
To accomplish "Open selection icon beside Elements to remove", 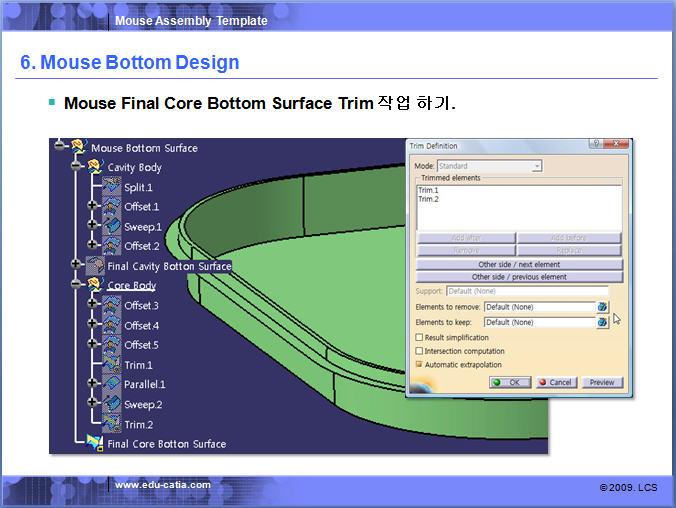I will coord(603,307).
